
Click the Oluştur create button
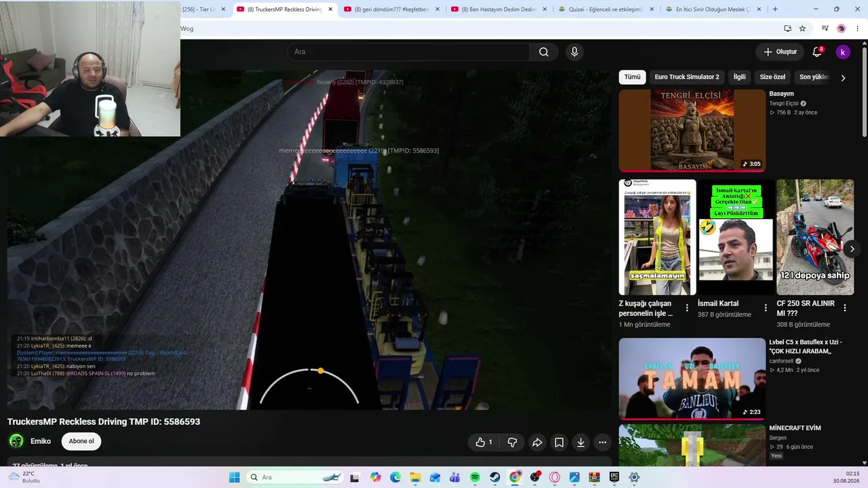point(780,52)
